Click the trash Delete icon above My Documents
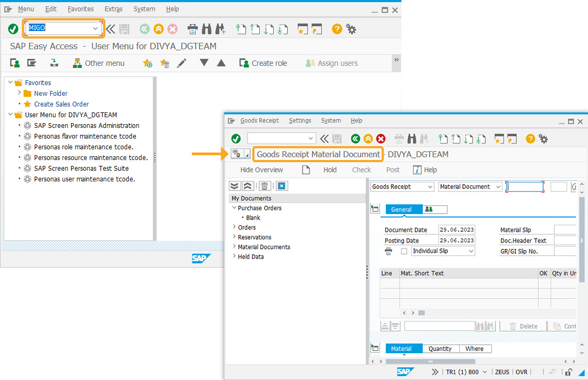 point(265,186)
